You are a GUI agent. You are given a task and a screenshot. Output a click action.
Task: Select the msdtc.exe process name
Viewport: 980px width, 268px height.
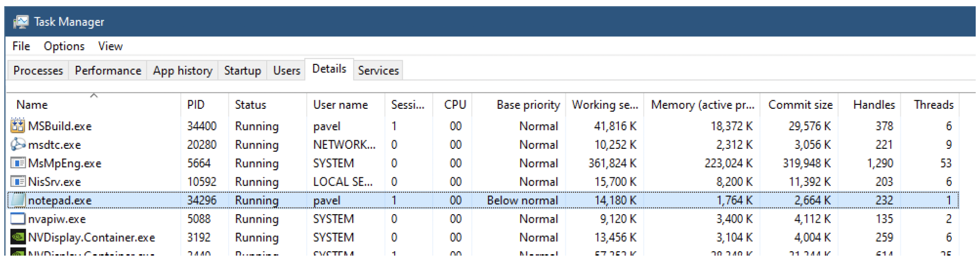point(54,145)
